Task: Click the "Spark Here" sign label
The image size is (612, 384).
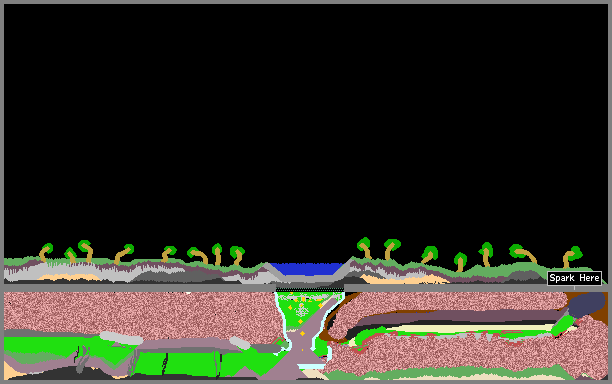Action: click(x=574, y=278)
